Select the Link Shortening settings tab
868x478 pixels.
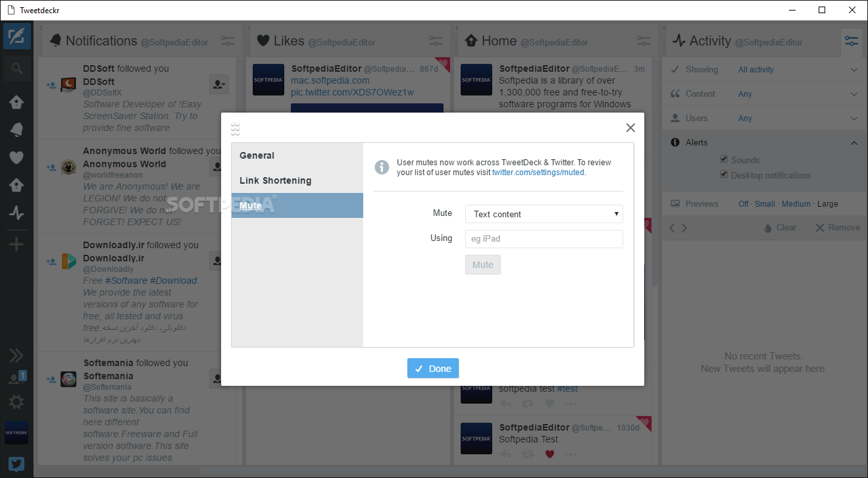point(297,180)
